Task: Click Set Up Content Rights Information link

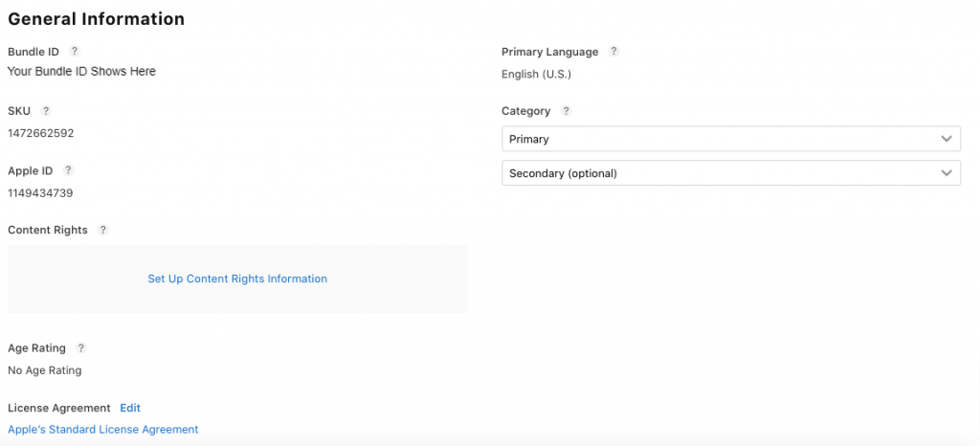Action: pyautogui.click(x=237, y=279)
